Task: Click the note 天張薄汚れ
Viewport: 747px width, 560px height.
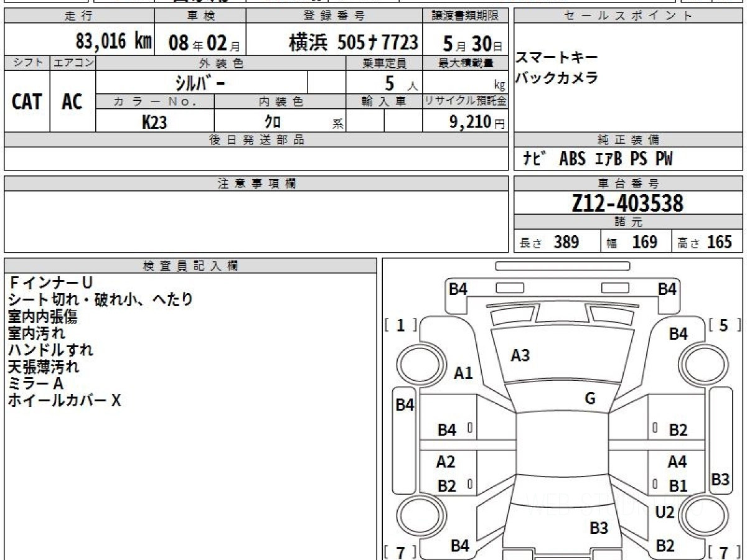Action: coord(43,367)
